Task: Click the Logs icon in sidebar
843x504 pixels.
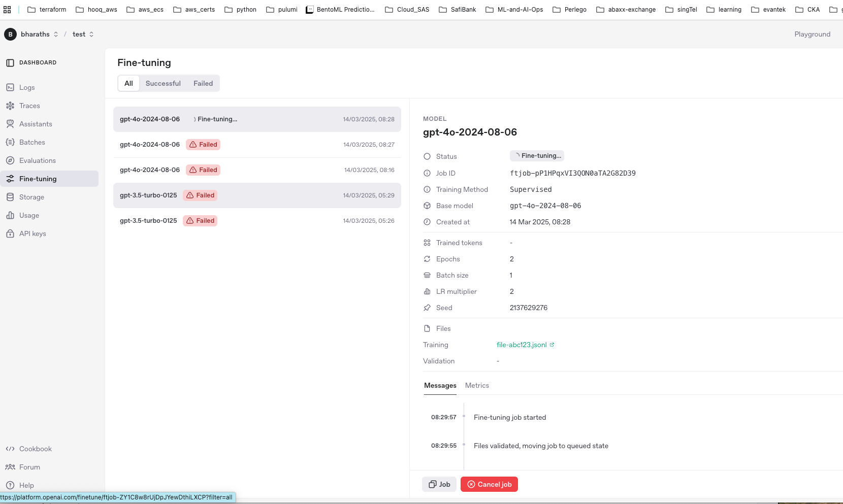Action: [x=10, y=87]
